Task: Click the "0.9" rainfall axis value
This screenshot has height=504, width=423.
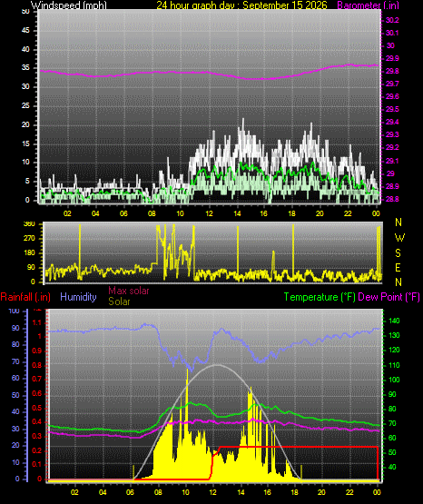Action: [37, 351]
